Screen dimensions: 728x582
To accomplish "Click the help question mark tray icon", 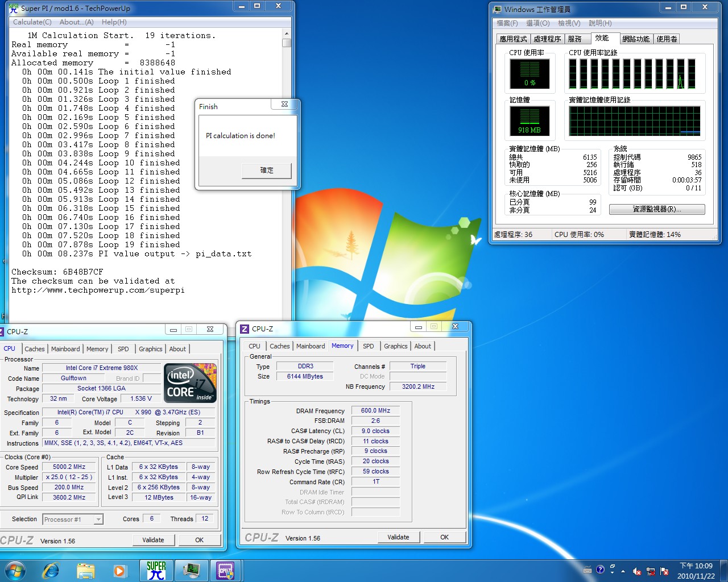I will (x=600, y=569).
